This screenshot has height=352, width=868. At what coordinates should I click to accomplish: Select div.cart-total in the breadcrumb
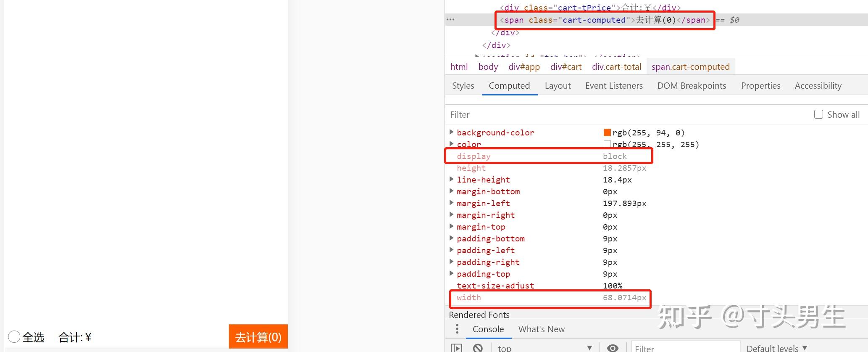click(616, 67)
